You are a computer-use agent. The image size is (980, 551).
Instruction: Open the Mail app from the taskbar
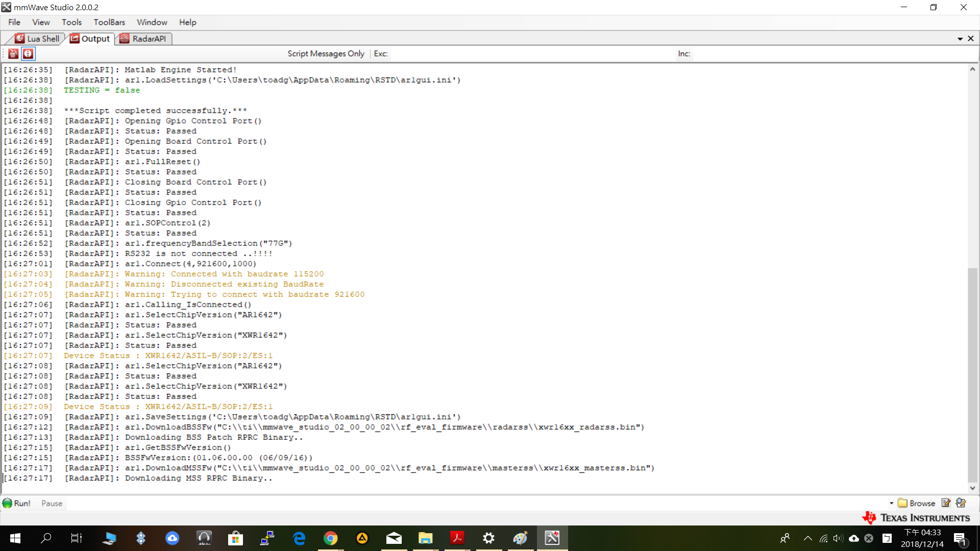[x=394, y=538]
